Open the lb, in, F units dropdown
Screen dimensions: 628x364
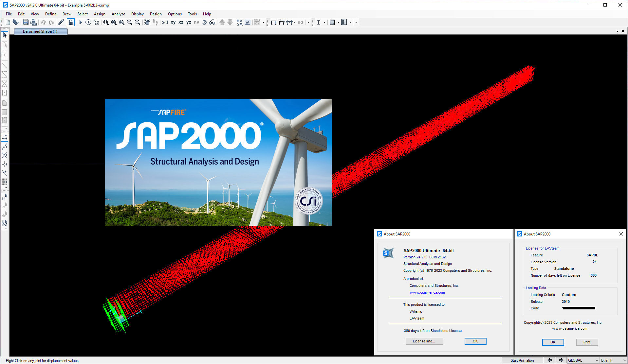(613, 360)
